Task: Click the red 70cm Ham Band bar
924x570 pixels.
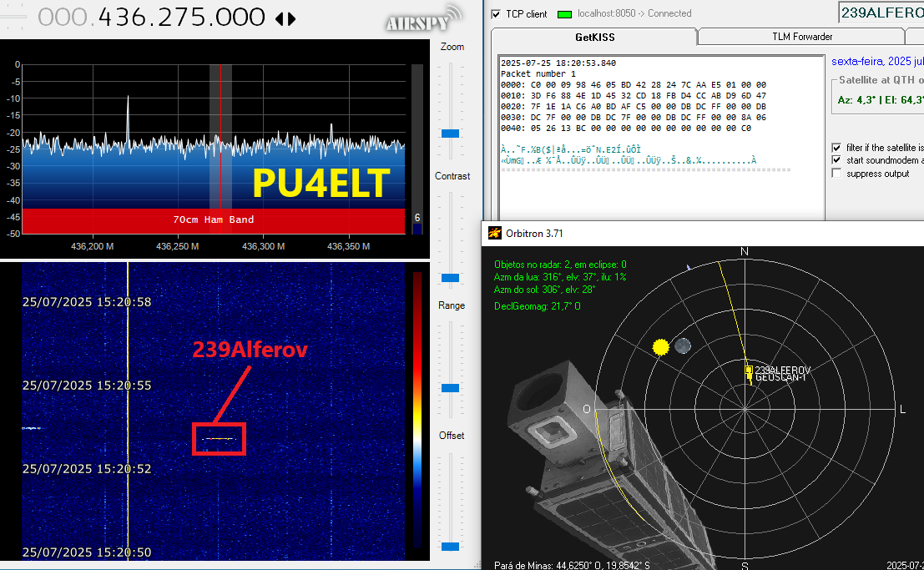Action: tap(214, 220)
